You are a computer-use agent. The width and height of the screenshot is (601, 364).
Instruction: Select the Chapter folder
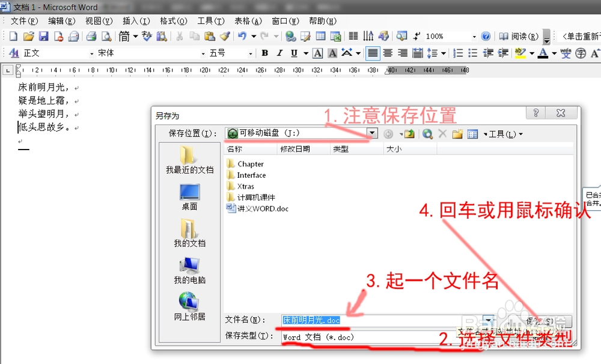(245, 164)
